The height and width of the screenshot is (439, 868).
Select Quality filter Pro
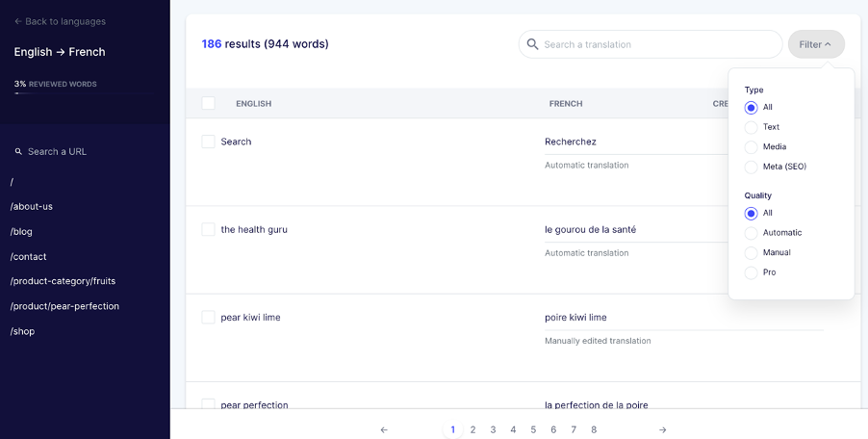click(751, 272)
